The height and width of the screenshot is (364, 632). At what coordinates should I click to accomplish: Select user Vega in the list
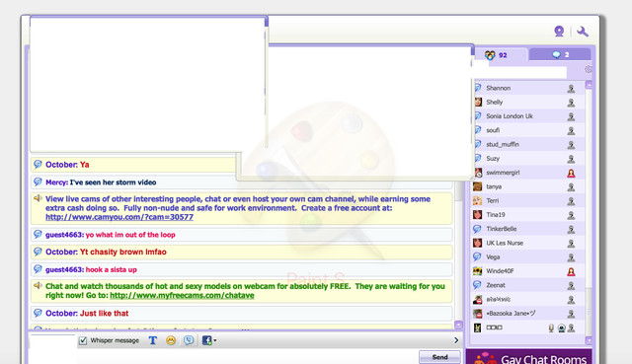[x=528, y=257]
